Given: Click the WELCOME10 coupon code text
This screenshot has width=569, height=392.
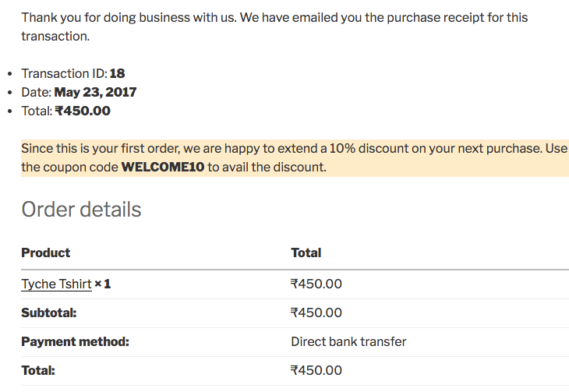Looking at the screenshot, I should tap(163, 167).
